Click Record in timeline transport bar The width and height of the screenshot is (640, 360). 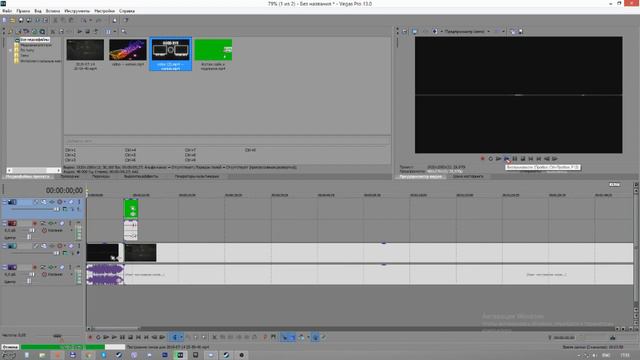[x=90, y=337]
